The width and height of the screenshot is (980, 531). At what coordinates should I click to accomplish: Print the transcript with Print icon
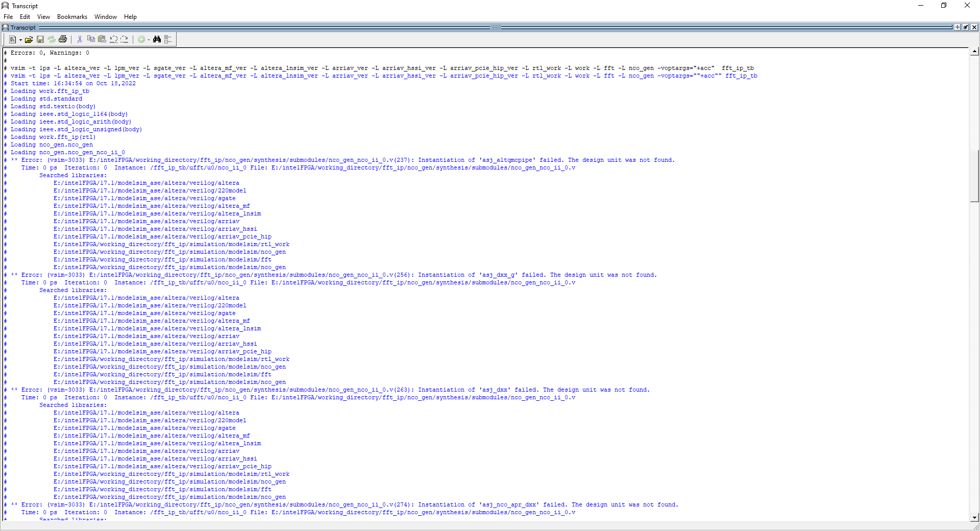62,39
